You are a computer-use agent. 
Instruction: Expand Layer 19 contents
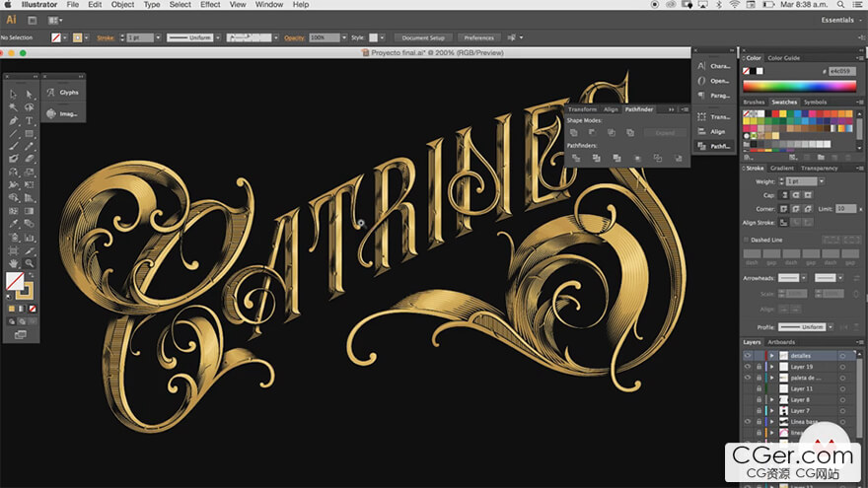771,367
